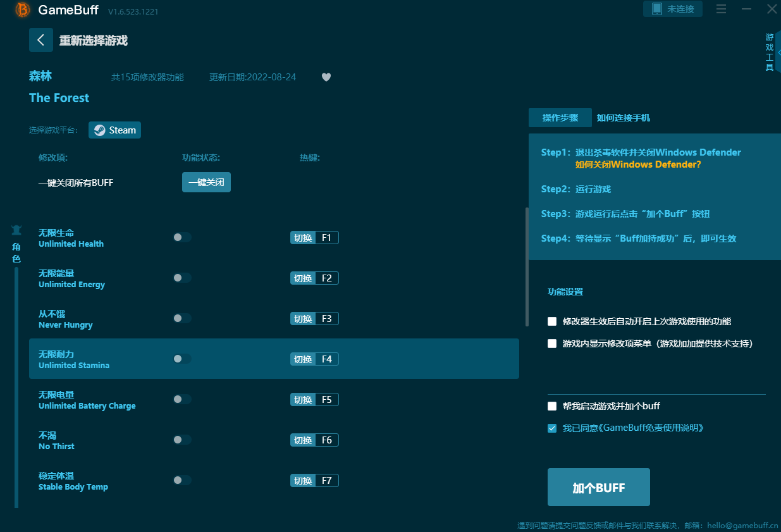The width and height of the screenshot is (781, 532).
Task: Check auto-enable last used functions option
Action: 552,321
